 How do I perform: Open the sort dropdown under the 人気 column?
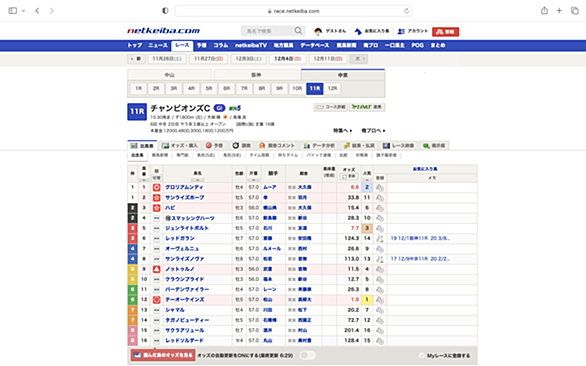point(367,180)
